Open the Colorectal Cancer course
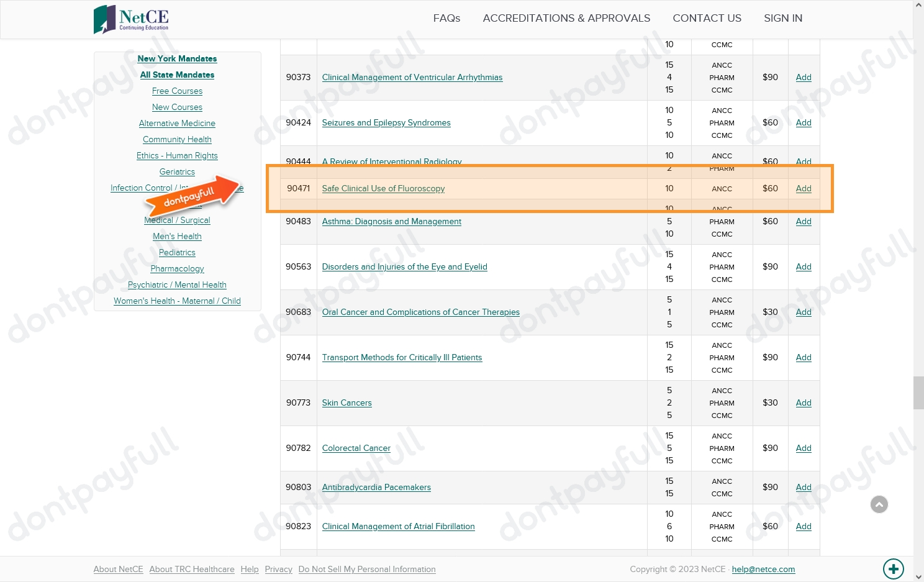This screenshot has width=924, height=582. click(356, 448)
